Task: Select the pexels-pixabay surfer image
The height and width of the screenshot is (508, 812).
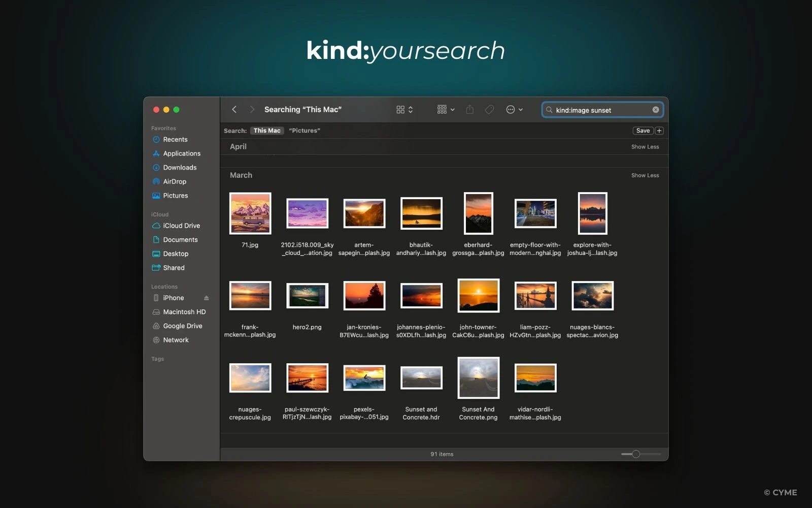Action: (364, 378)
